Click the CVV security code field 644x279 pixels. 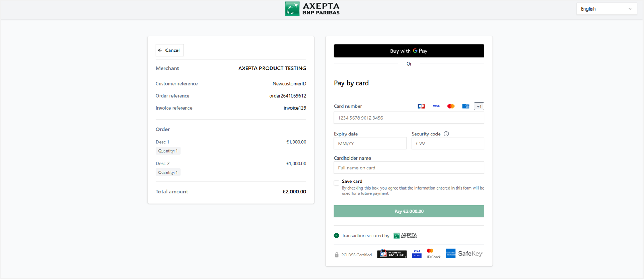447,143
